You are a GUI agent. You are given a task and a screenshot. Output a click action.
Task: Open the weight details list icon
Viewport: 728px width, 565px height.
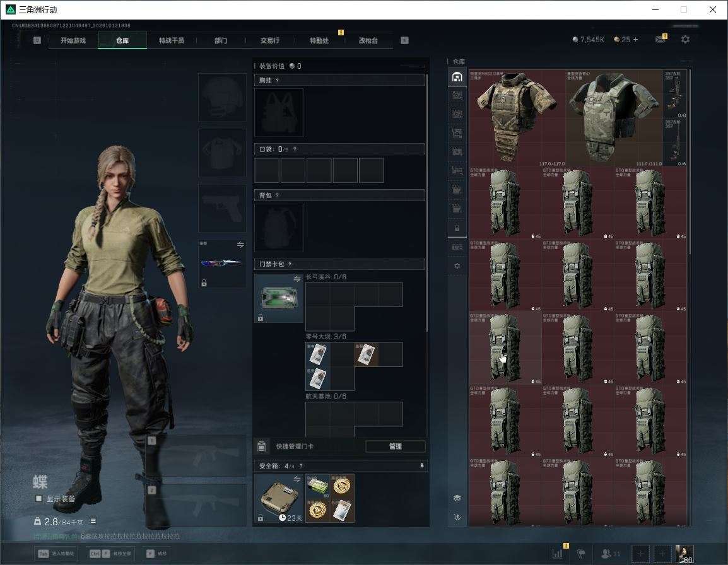pyautogui.click(x=93, y=521)
